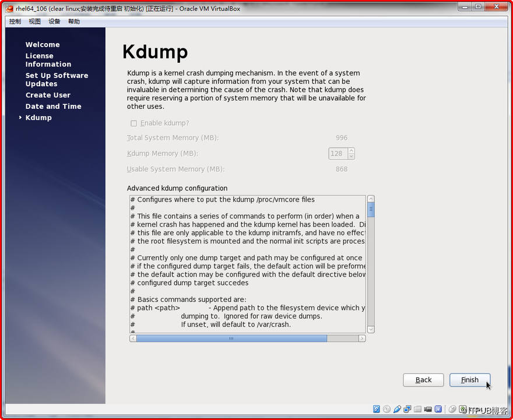Click the down arrow of the vertical scrollbar

371,329
